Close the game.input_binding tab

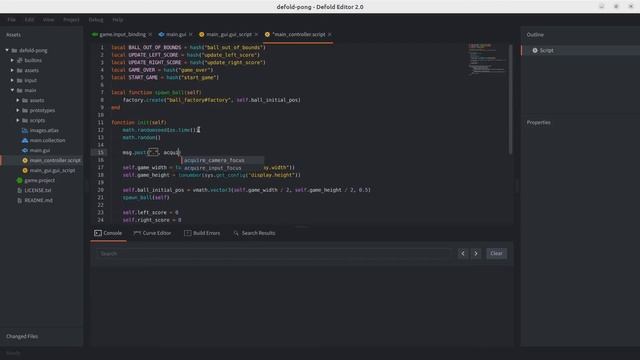tap(150, 35)
